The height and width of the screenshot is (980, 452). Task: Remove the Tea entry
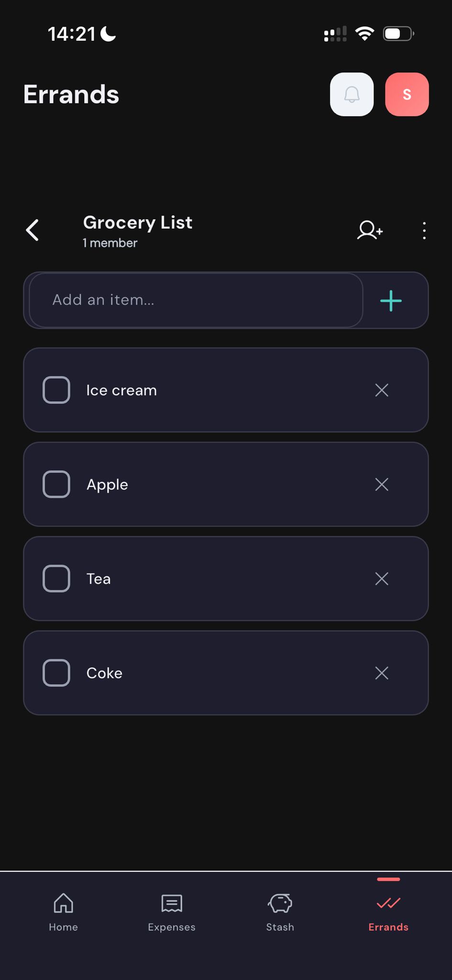(382, 579)
